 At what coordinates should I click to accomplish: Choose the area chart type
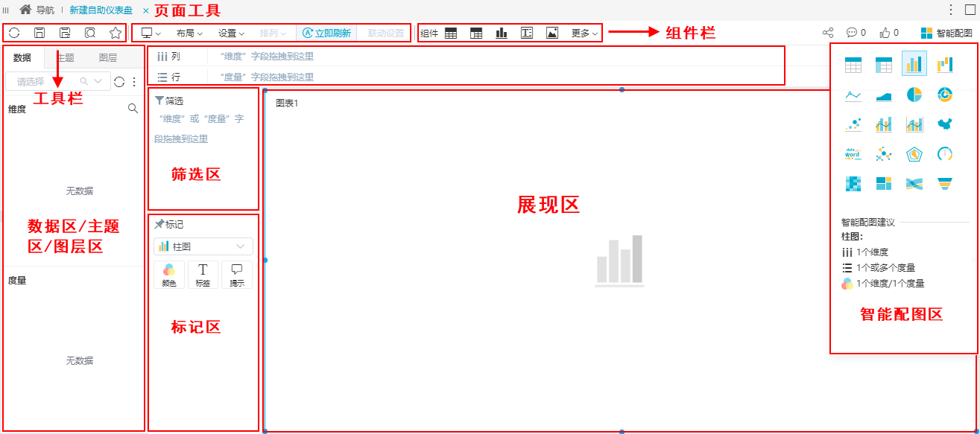(x=884, y=95)
